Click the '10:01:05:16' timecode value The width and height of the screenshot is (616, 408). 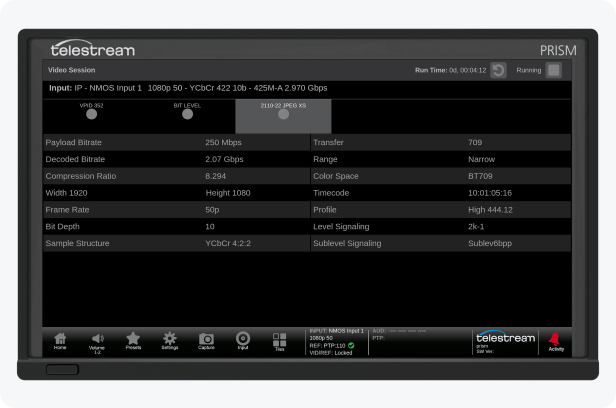(x=490, y=193)
